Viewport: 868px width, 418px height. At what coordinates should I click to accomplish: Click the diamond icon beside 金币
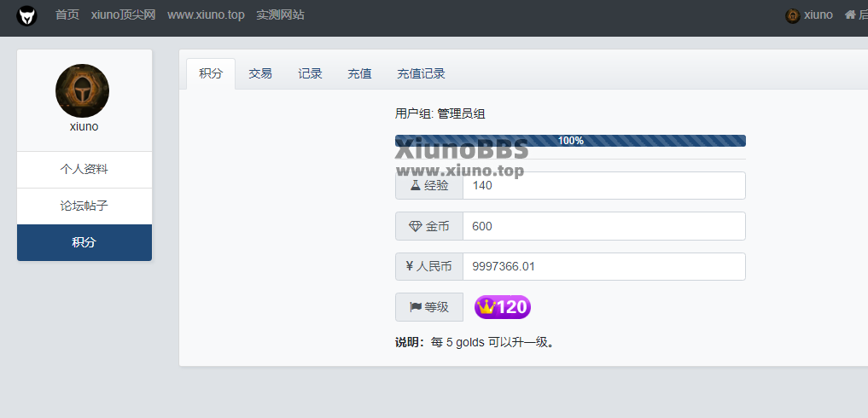coord(416,226)
